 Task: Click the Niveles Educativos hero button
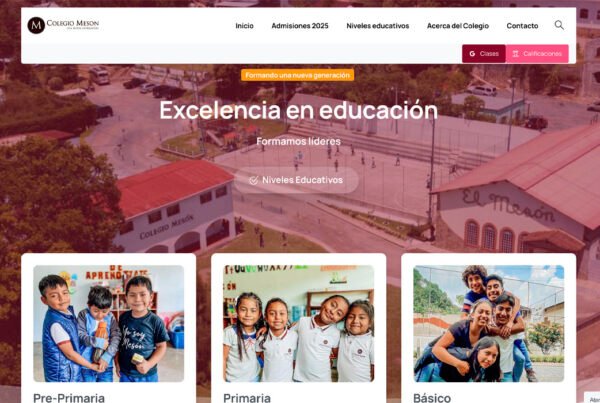point(296,180)
